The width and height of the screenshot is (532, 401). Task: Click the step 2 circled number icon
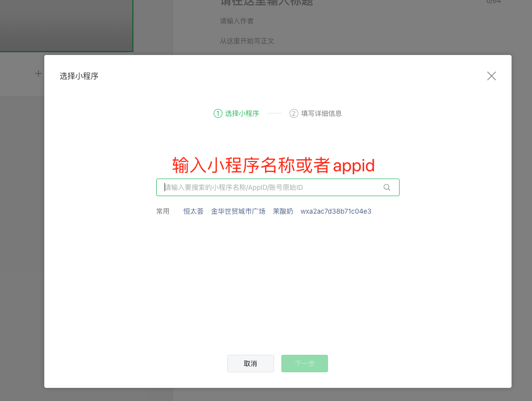coord(294,113)
